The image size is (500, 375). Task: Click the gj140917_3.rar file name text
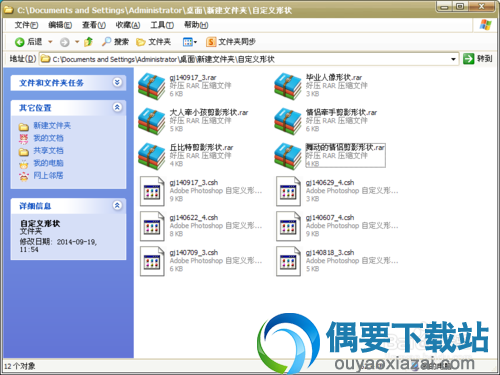(193, 78)
